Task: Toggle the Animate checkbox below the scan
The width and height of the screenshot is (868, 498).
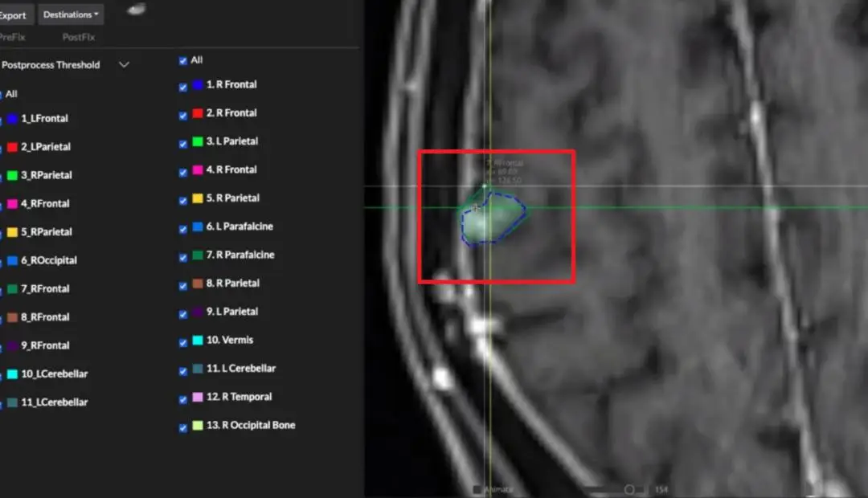Action: [477, 490]
